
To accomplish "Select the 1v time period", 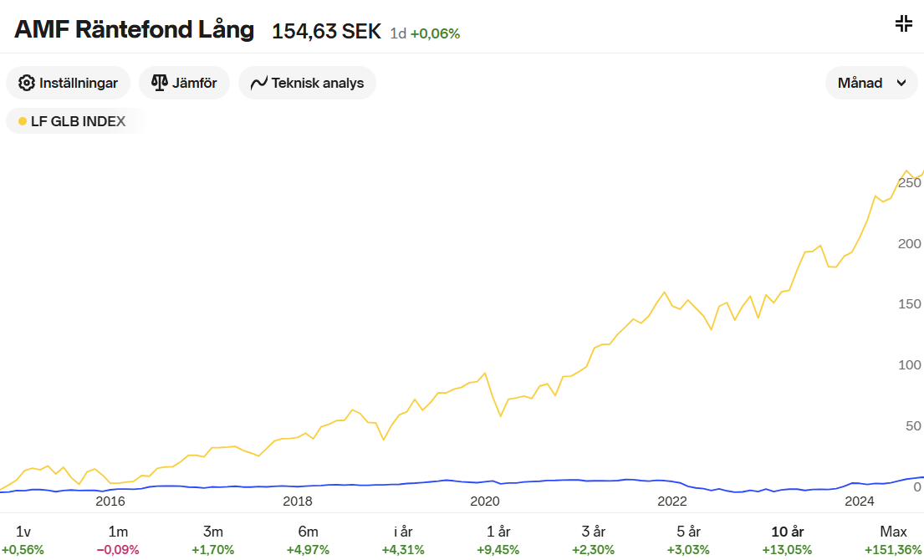I will point(23,539).
